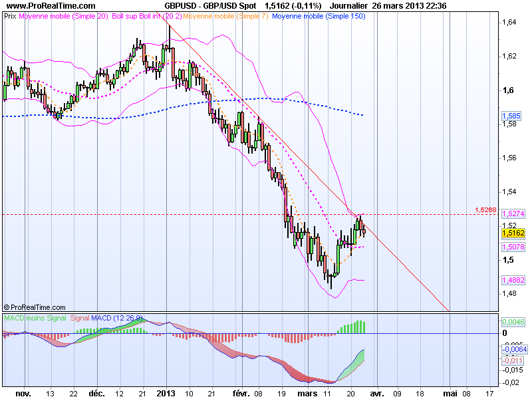The width and height of the screenshot is (532, 399).
Task: Click the © ProRealTime.com watermark
Action: 36,307
